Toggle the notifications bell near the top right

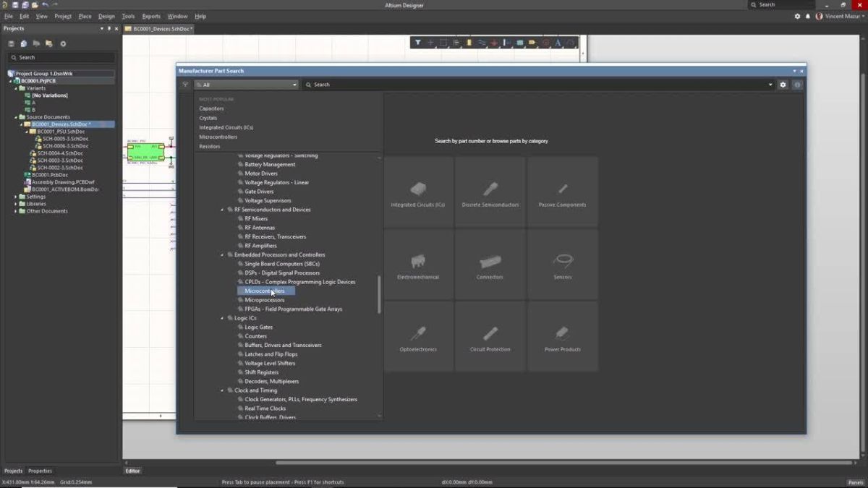coord(809,16)
